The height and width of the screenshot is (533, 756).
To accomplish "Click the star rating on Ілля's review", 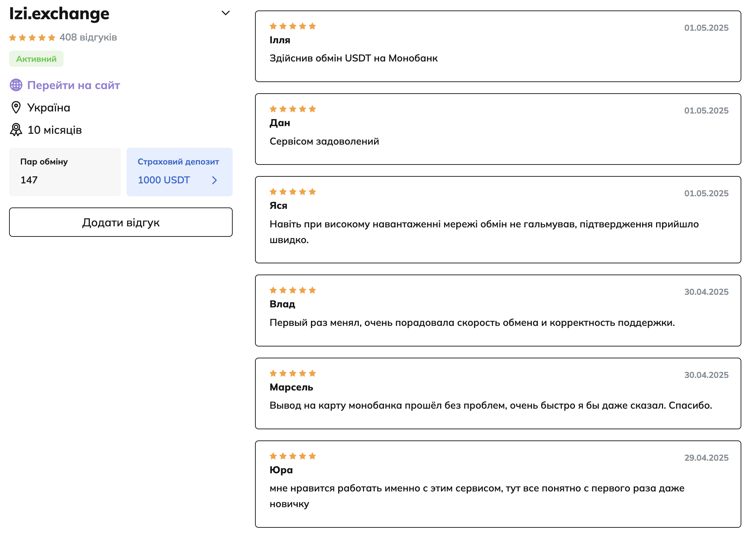I will point(293,26).
